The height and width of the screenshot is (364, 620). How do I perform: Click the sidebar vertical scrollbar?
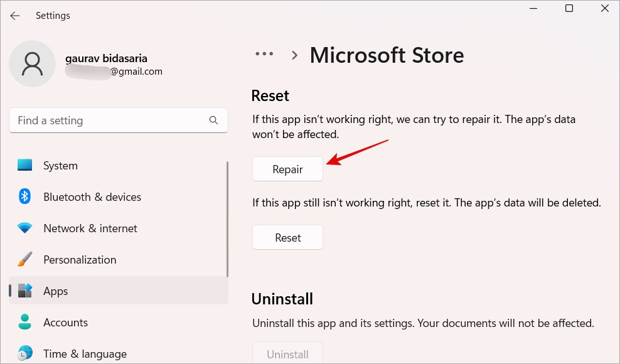227,220
